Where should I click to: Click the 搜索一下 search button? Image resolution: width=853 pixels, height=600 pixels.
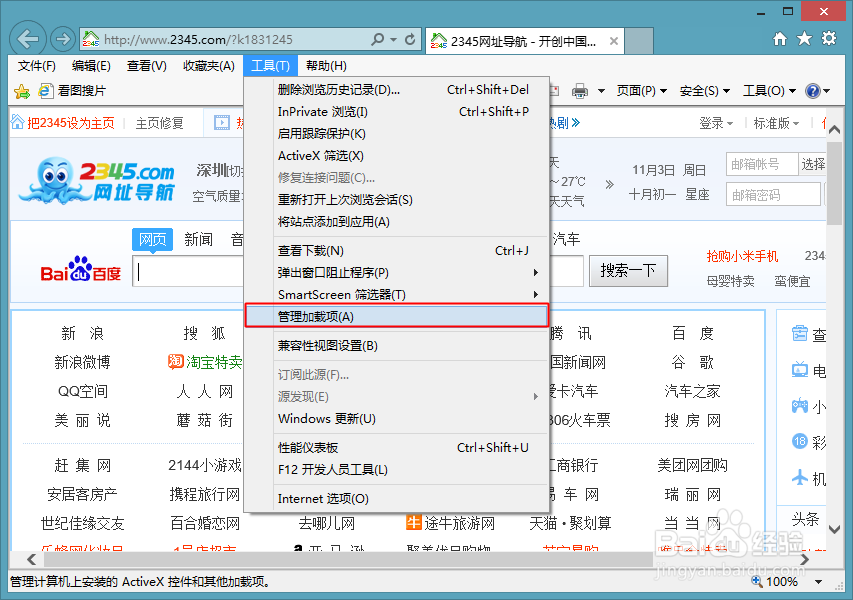click(628, 271)
